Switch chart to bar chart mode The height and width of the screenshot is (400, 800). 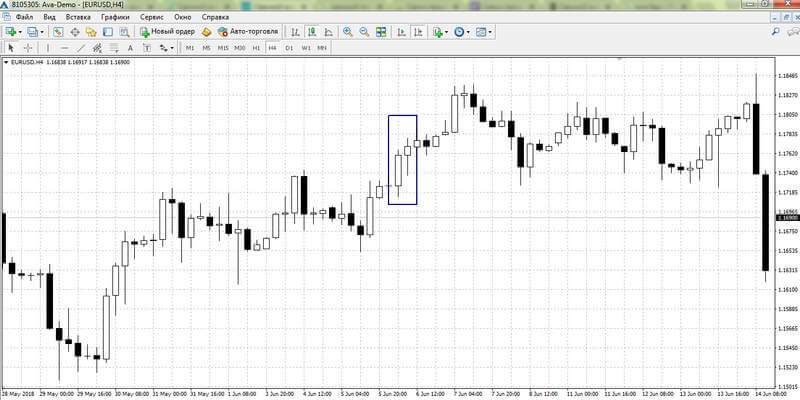pos(295,32)
